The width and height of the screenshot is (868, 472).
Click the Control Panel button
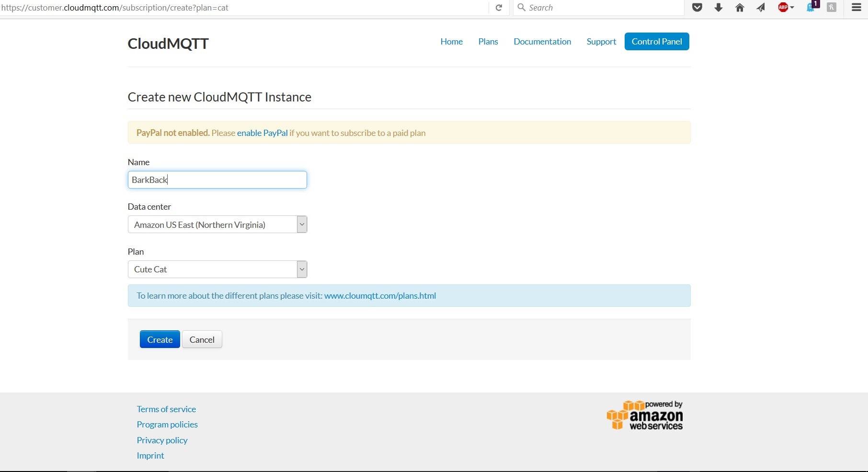(x=657, y=42)
